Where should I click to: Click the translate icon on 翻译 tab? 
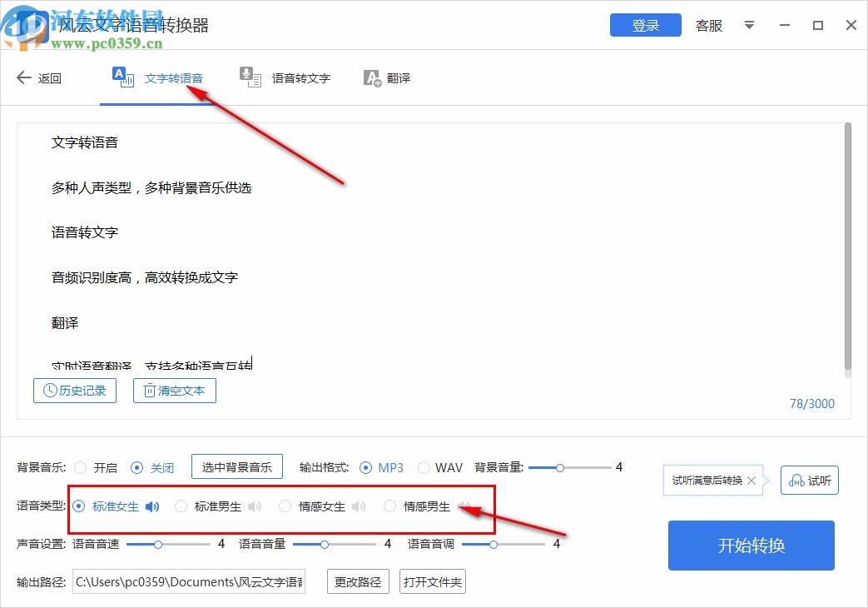(x=371, y=77)
